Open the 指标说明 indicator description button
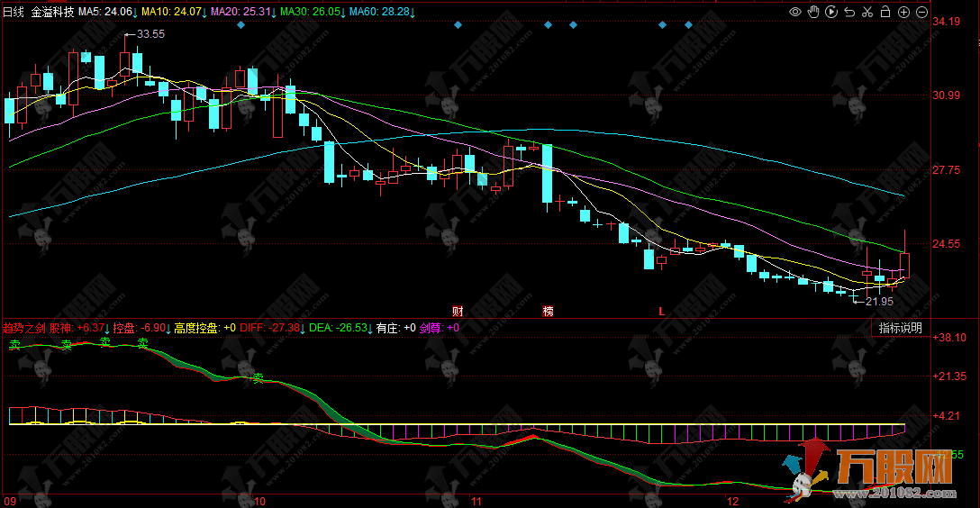This screenshot has width=980, height=508. point(900,328)
